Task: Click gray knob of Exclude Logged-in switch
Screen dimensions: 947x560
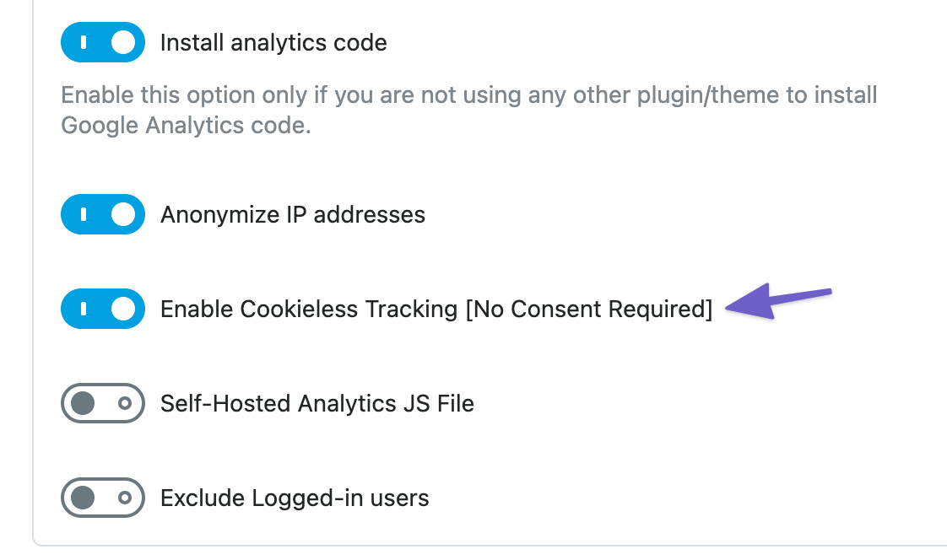Action: [83, 498]
